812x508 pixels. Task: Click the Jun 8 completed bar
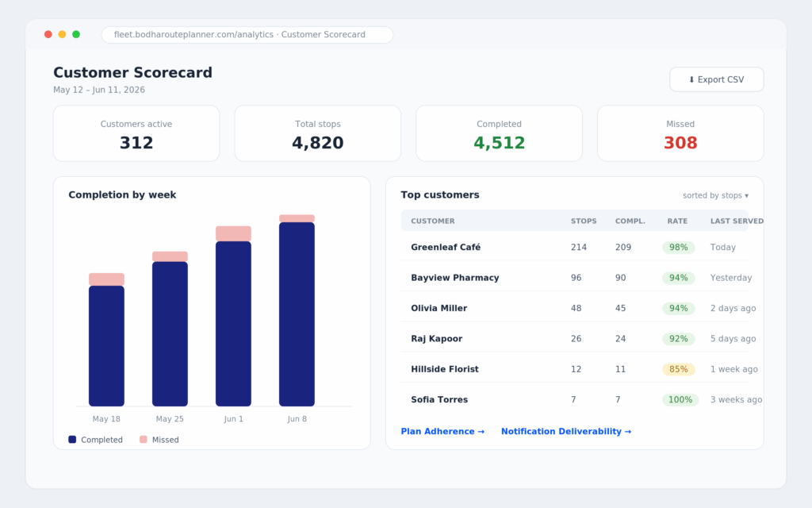coord(297,314)
